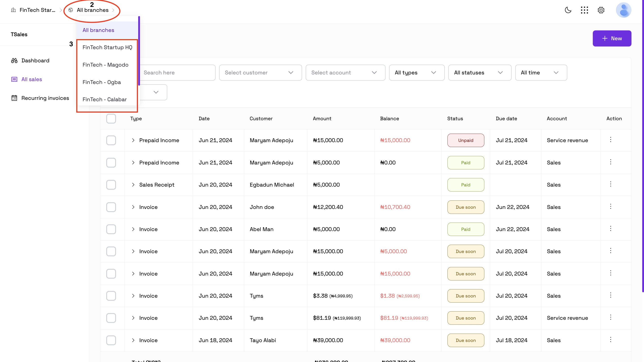Click the New button
This screenshot has width=644, height=362.
click(612, 38)
